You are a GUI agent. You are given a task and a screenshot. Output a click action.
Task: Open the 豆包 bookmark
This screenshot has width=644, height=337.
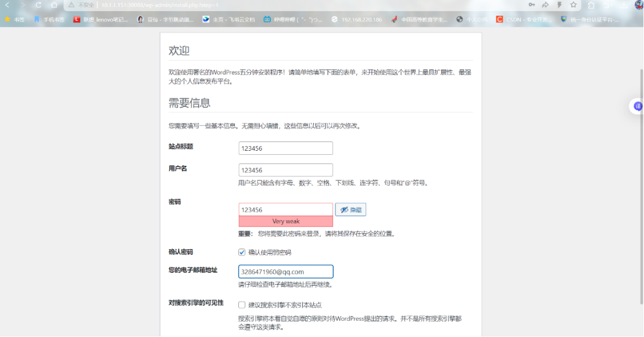[x=165, y=19]
